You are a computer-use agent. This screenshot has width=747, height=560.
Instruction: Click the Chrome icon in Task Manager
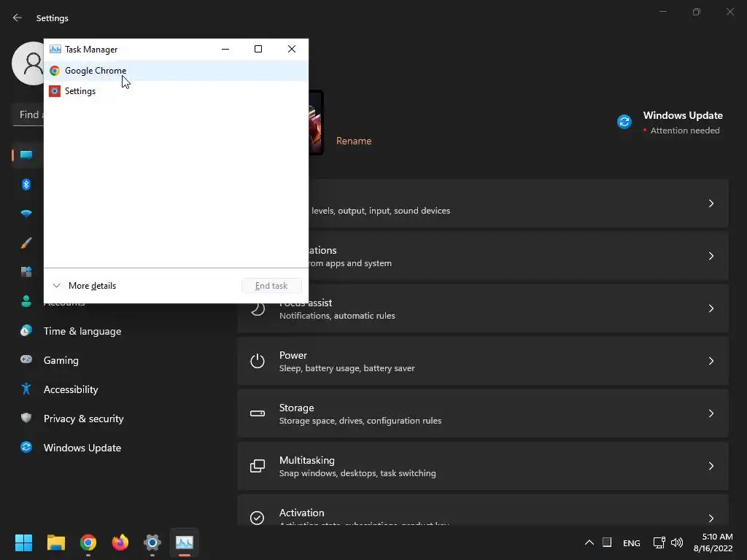[x=55, y=71]
